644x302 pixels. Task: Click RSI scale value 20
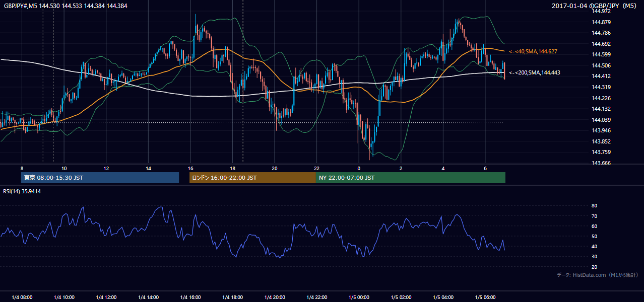tap(594, 267)
